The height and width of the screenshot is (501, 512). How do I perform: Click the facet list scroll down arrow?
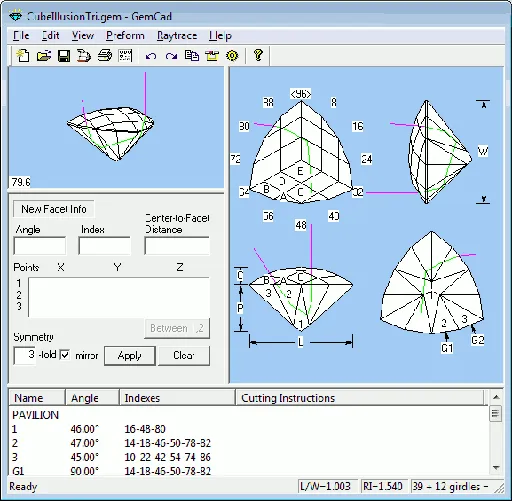496,468
